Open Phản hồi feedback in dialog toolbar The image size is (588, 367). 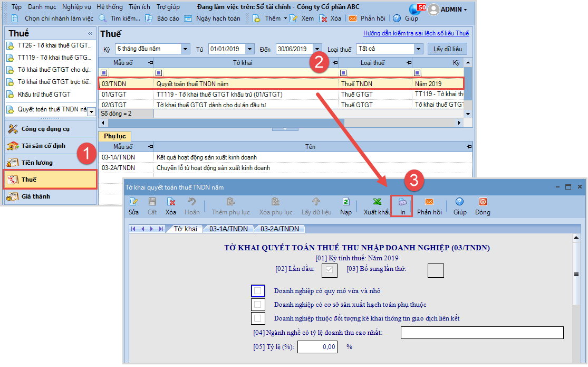coord(429,205)
